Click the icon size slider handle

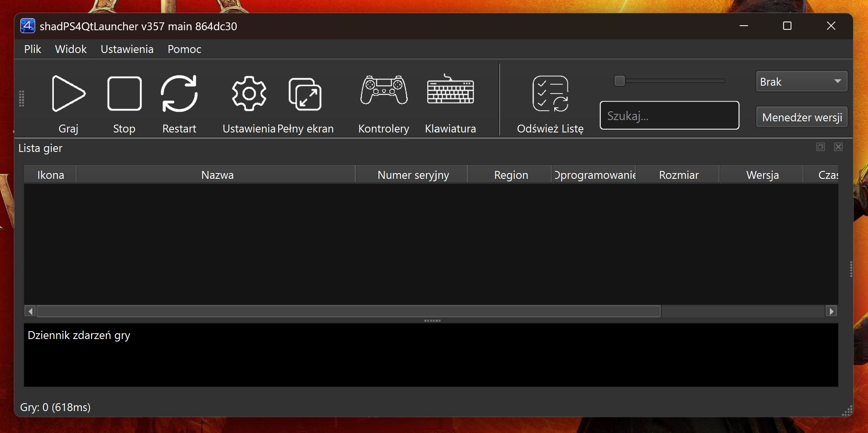(x=619, y=81)
